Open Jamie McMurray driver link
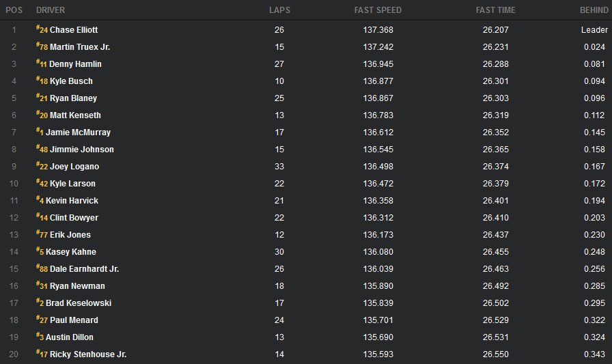 click(78, 132)
